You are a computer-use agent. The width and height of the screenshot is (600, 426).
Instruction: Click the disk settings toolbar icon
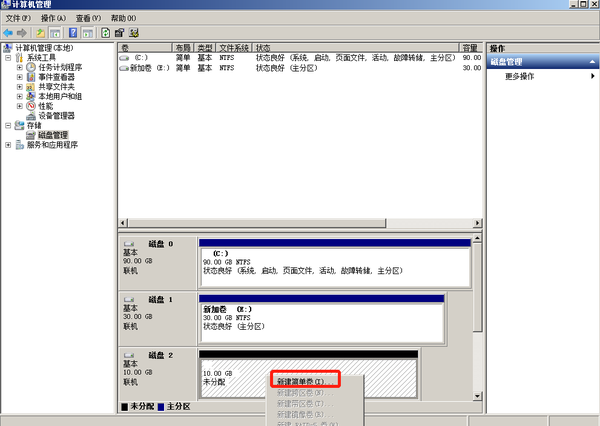pyautogui.click(x=134, y=33)
